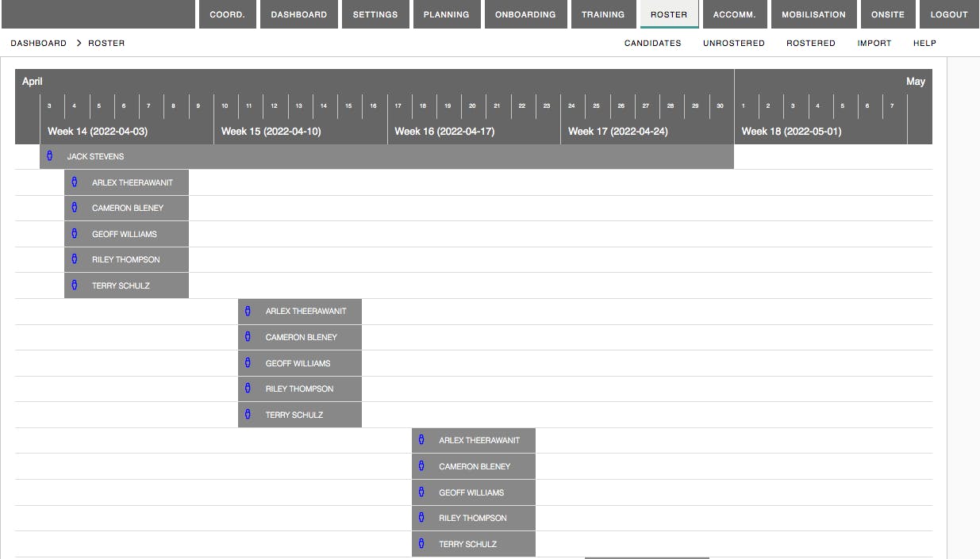This screenshot has height=559, width=980.
Task: Select the JACK STEVENS name text
Action: [x=95, y=157]
